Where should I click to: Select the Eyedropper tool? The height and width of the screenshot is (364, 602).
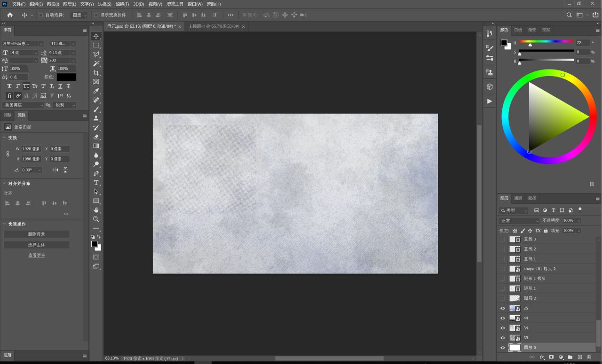tap(96, 91)
